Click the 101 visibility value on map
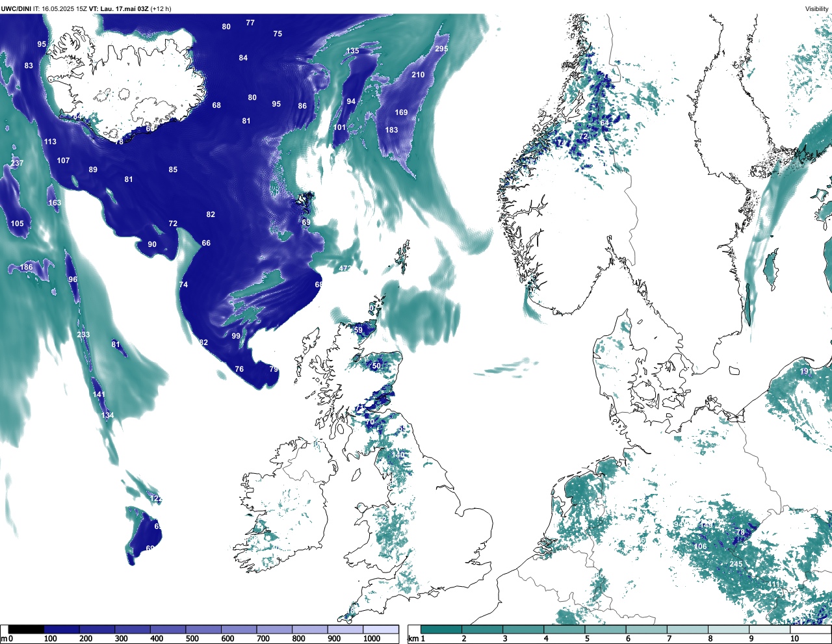The image size is (832, 644). [340, 127]
